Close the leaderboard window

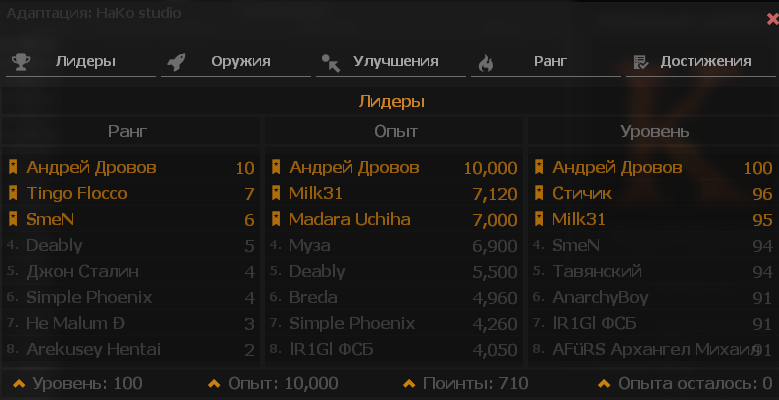coord(771,18)
